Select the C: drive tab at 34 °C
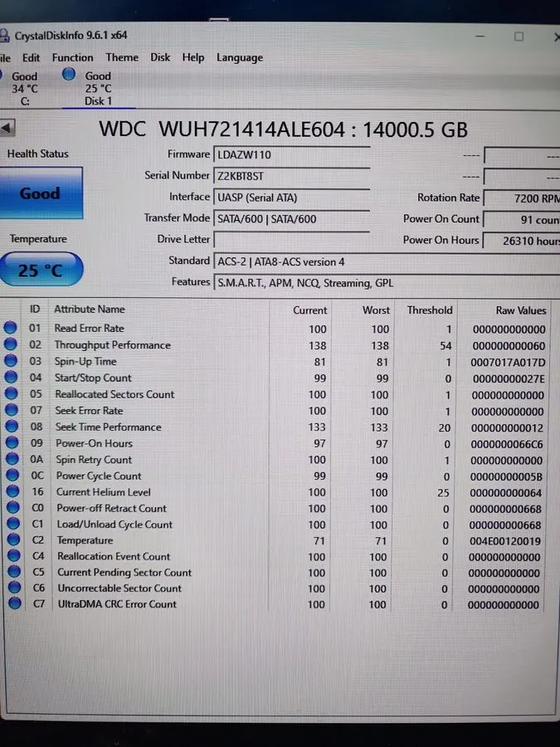 point(22,89)
